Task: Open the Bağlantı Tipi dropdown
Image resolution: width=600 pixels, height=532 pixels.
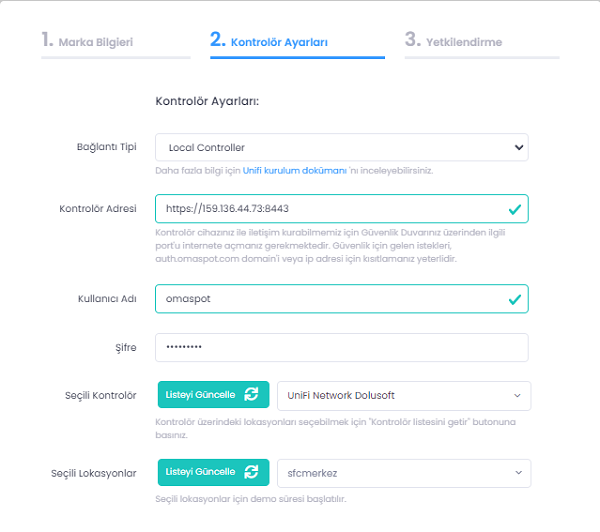Action: coord(341,148)
